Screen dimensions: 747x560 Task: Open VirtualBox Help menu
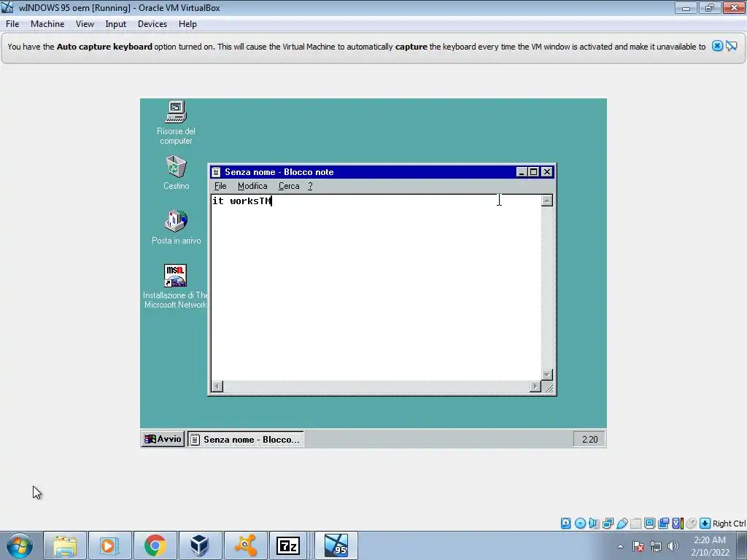coord(187,24)
